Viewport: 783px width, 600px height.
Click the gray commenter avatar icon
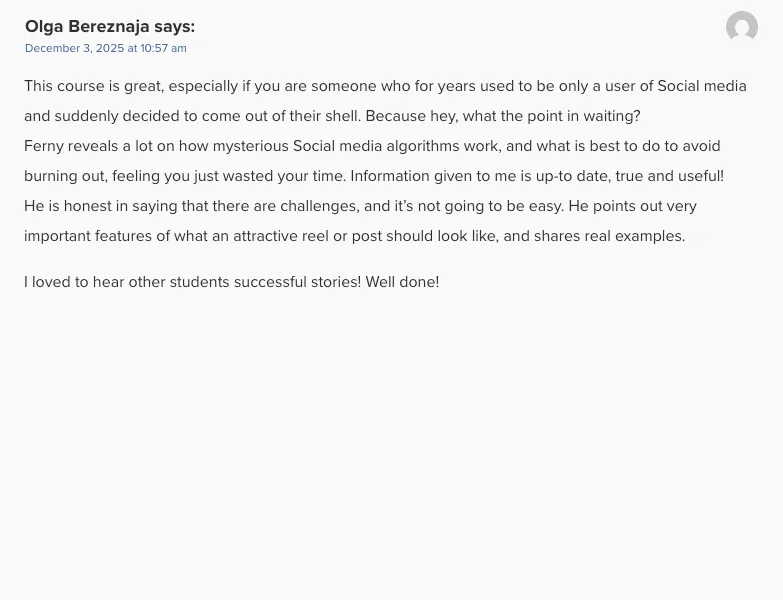coord(742,26)
